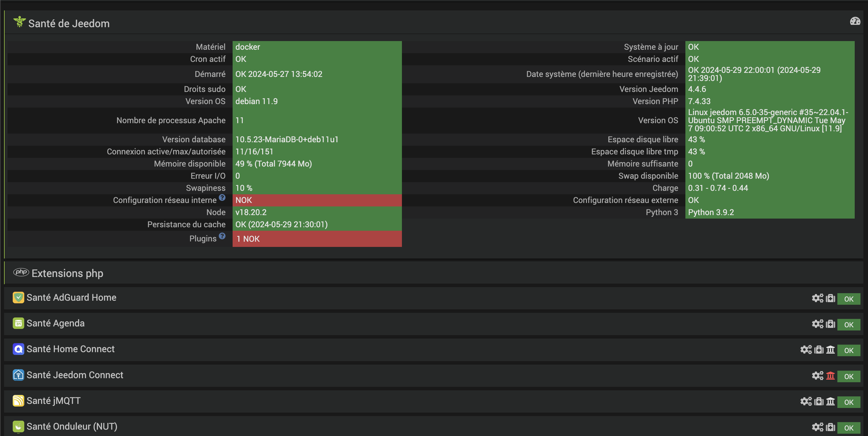Image resolution: width=868 pixels, height=436 pixels.
Task: Expand the Santé Jeedom Connect panel
Action: click(x=75, y=375)
